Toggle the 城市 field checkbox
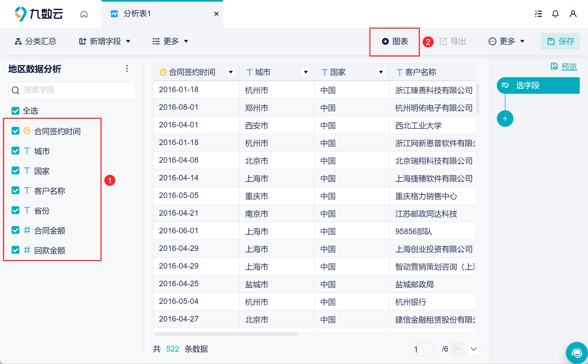This screenshot has width=588, height=364. pyautogui.click(x=15, y=151)
